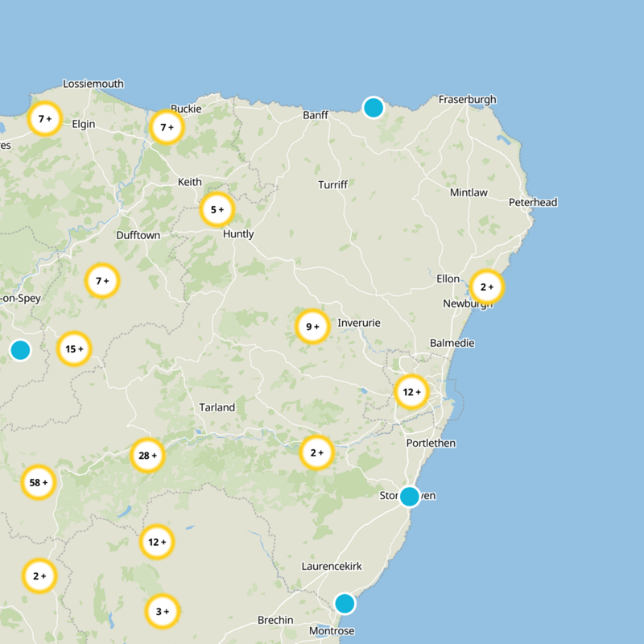
Task: Open the 12+ cluster south of Balmedie
Action: coord(411,392)
